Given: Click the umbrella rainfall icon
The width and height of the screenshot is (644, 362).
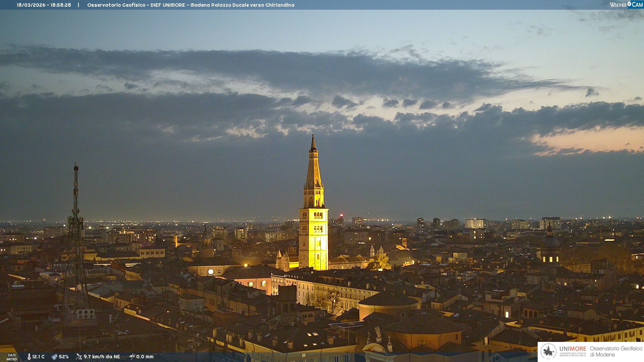Looking at the screenshot, I should tap(132, 357).
